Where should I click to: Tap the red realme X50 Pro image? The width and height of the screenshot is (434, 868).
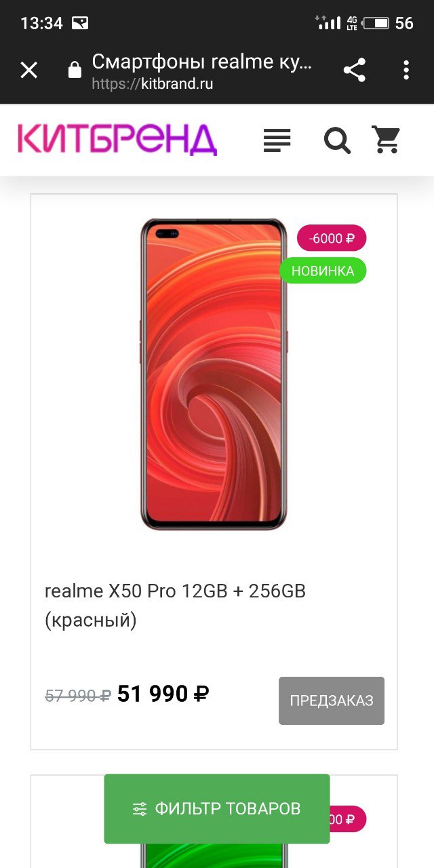tap(214, 374)
